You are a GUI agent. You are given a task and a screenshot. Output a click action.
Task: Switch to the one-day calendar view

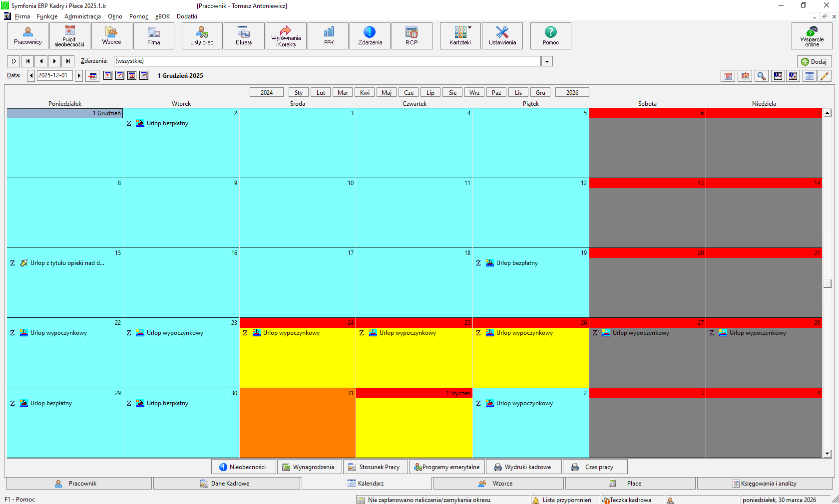pyautogui.click(x=108, y=75)
